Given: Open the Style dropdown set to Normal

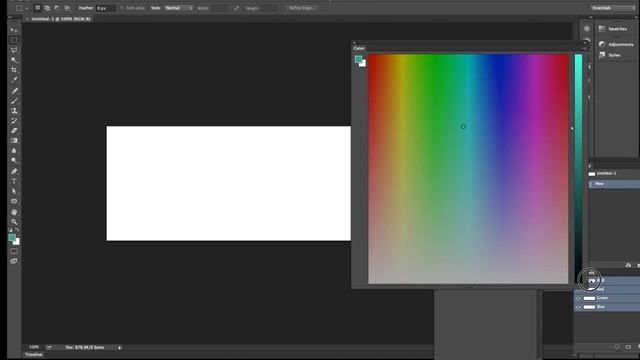Looking at the screenshot, I should point(178,8).
